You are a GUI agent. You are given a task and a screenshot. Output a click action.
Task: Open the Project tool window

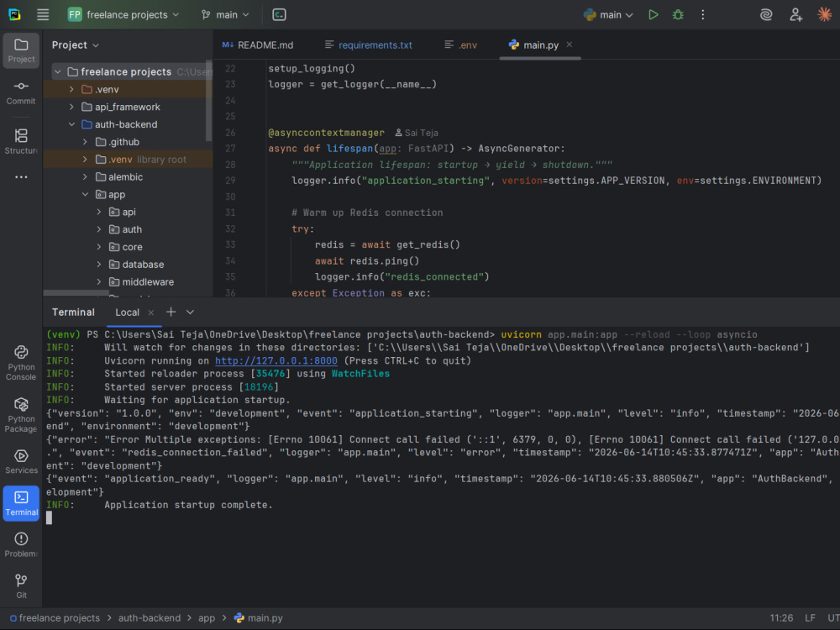tap(21, 50)
